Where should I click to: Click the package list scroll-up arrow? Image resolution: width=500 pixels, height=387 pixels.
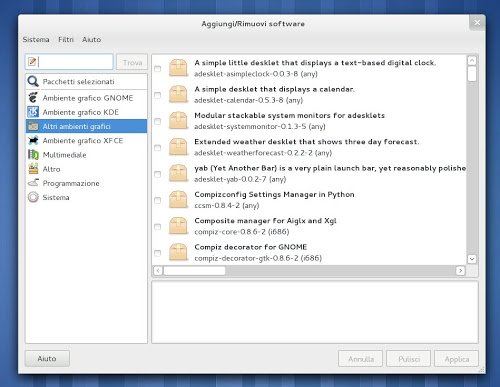click(472, 61)
